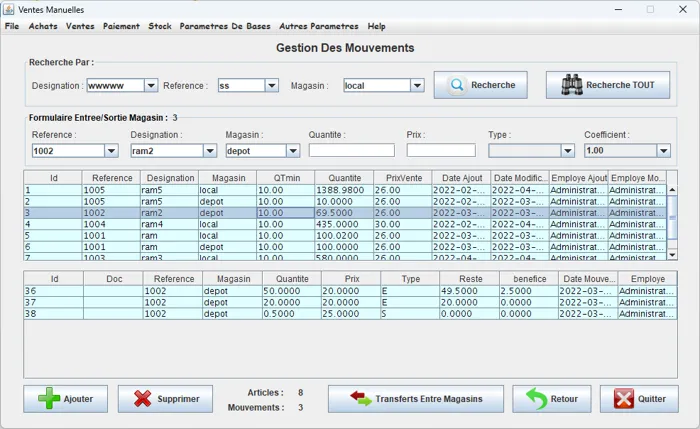
Task: Click the green plus Ajouter icon
Action: click(x=49, y=399)
